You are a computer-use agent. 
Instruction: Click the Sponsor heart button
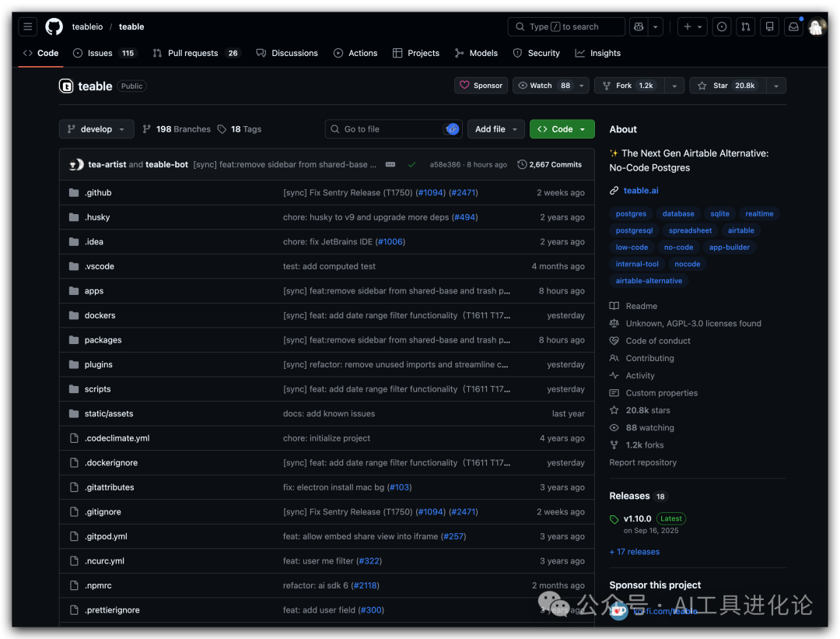[481, 86]
